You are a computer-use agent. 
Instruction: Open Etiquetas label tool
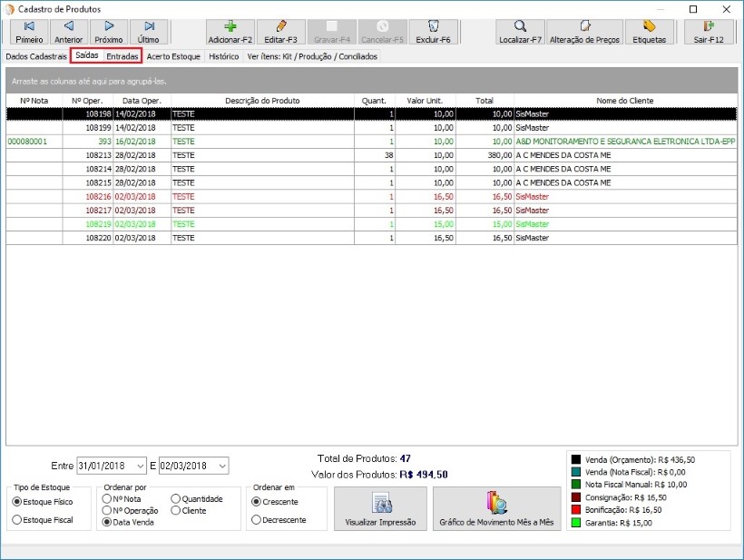point(649,32)
